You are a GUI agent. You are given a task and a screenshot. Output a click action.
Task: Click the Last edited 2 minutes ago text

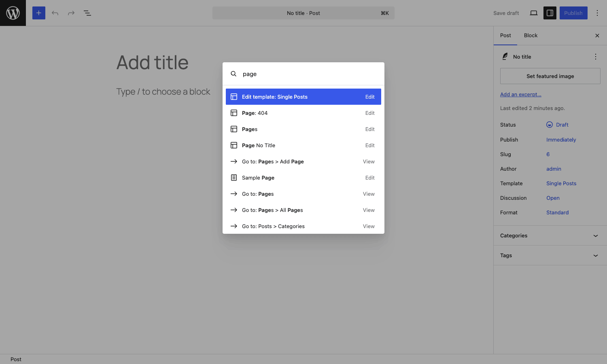pos(533,108)
